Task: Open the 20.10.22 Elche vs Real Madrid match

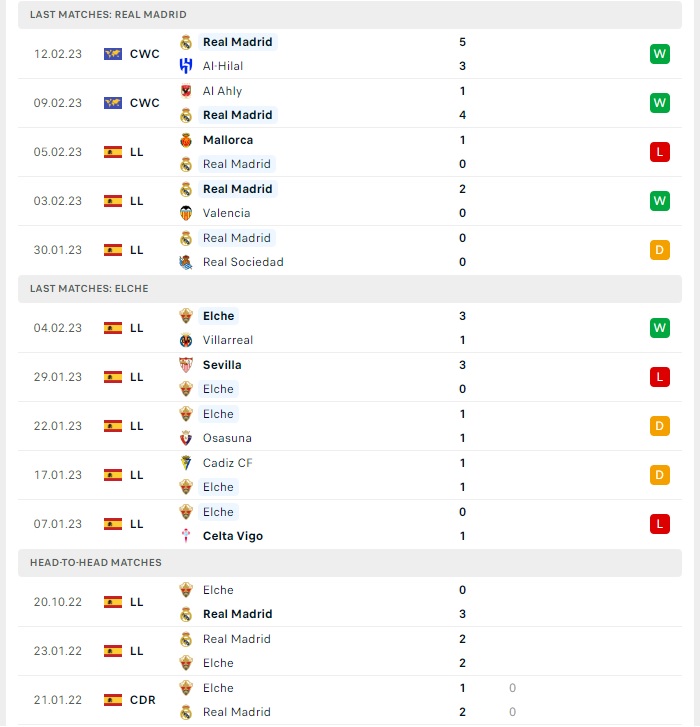Action: click(350, 602)
